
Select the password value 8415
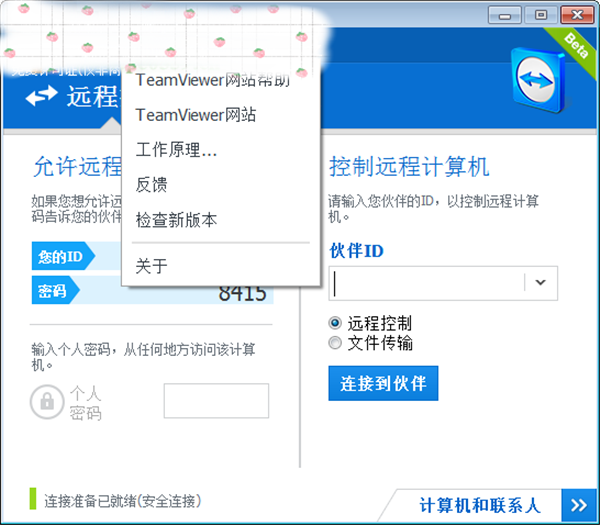(x=242, y=293)
